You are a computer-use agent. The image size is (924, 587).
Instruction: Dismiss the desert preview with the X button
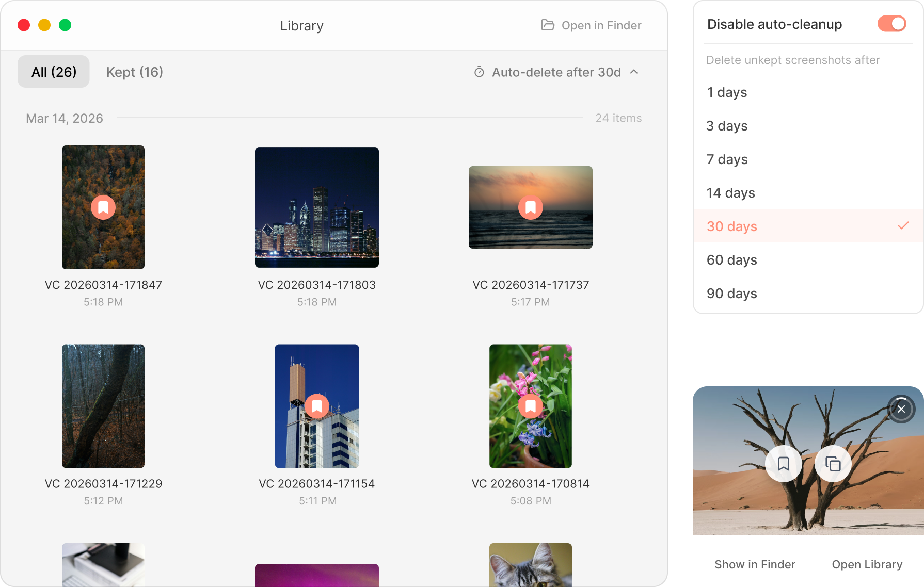pos(901,409)
